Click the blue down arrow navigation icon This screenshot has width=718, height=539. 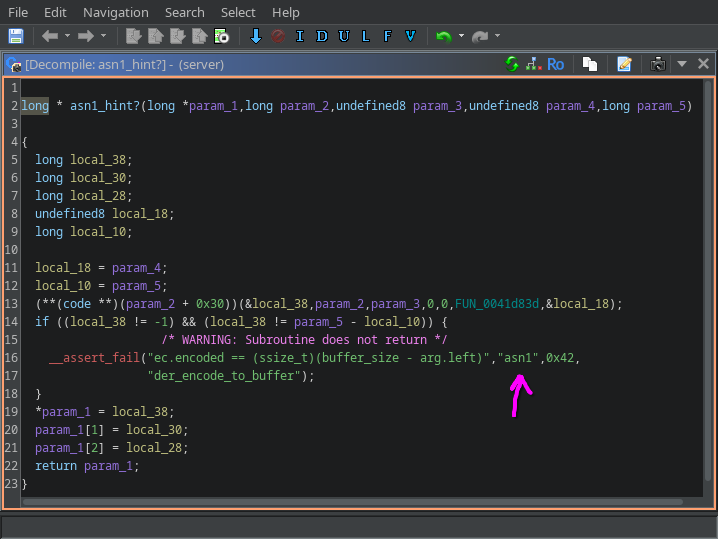tap(256, 36)
